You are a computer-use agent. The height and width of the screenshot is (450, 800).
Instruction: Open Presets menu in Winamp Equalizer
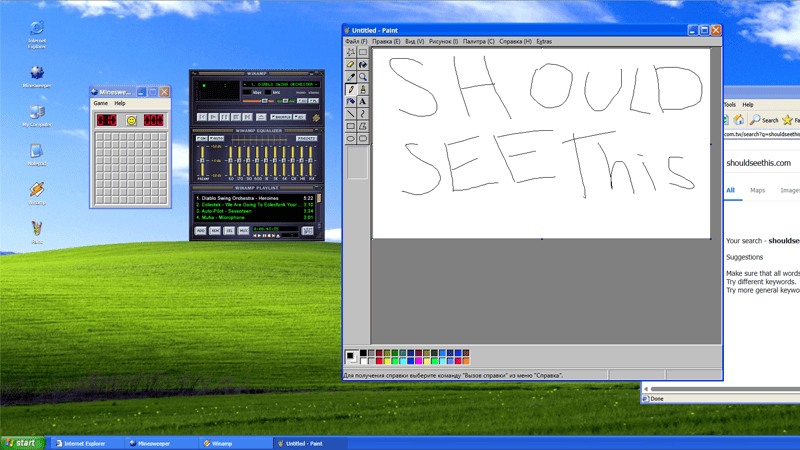tap(307, 138)
